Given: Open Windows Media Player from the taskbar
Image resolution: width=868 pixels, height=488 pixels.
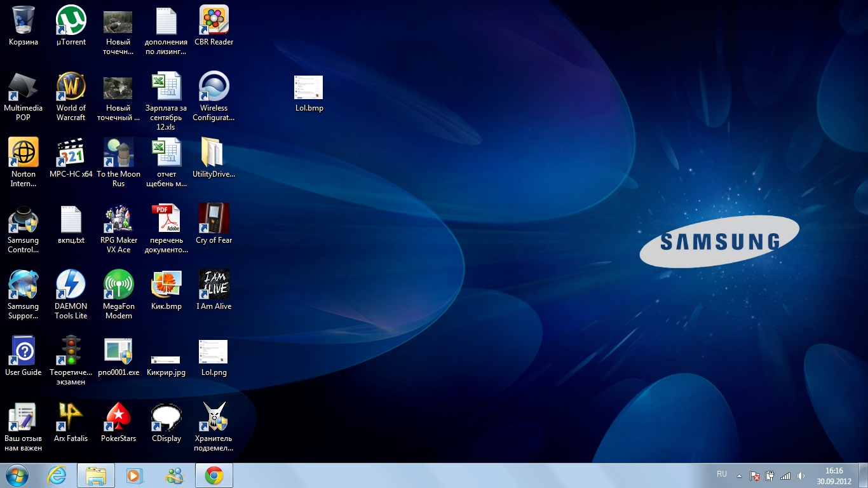Looking at the screenshot, I should (x=135, y=475).
